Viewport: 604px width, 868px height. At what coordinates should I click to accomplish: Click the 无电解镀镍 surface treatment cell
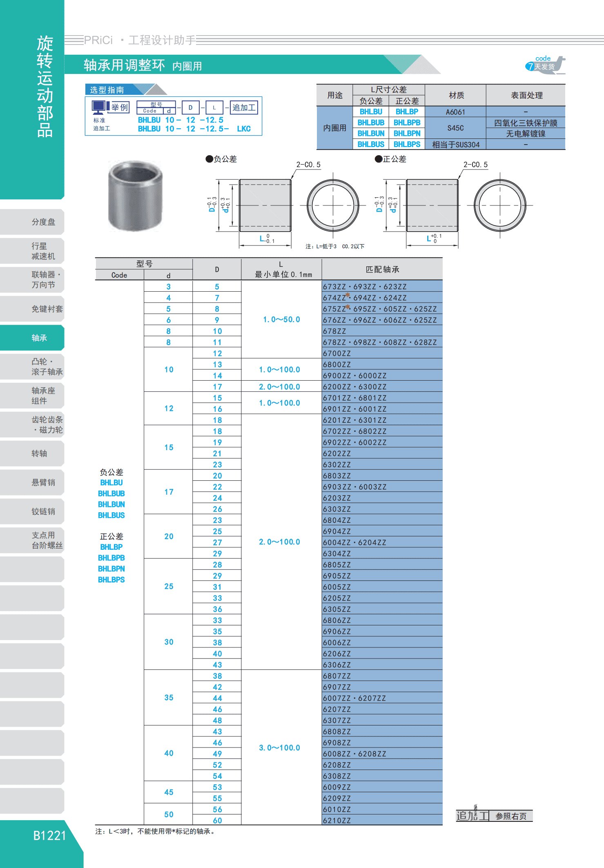[526, 134]
